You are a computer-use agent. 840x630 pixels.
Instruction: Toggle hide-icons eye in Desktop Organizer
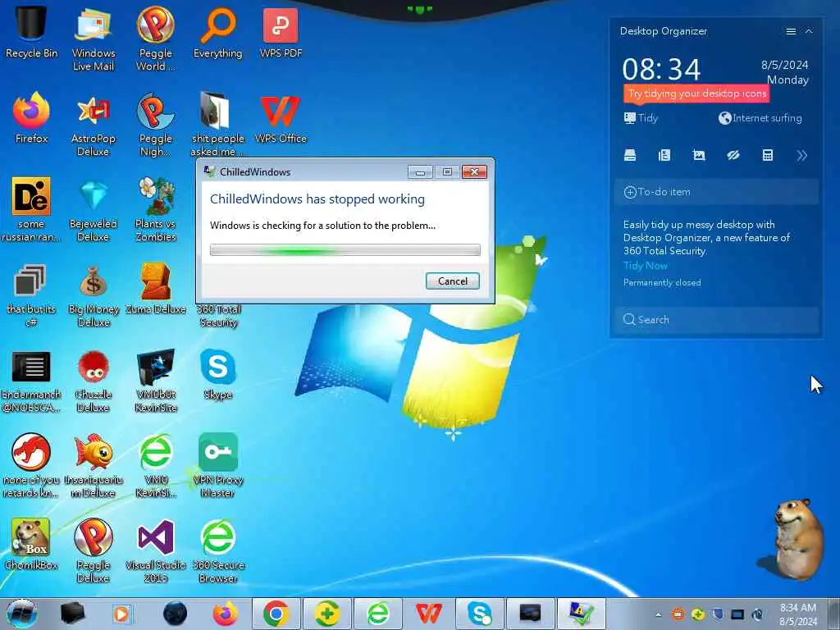point(733,155)
